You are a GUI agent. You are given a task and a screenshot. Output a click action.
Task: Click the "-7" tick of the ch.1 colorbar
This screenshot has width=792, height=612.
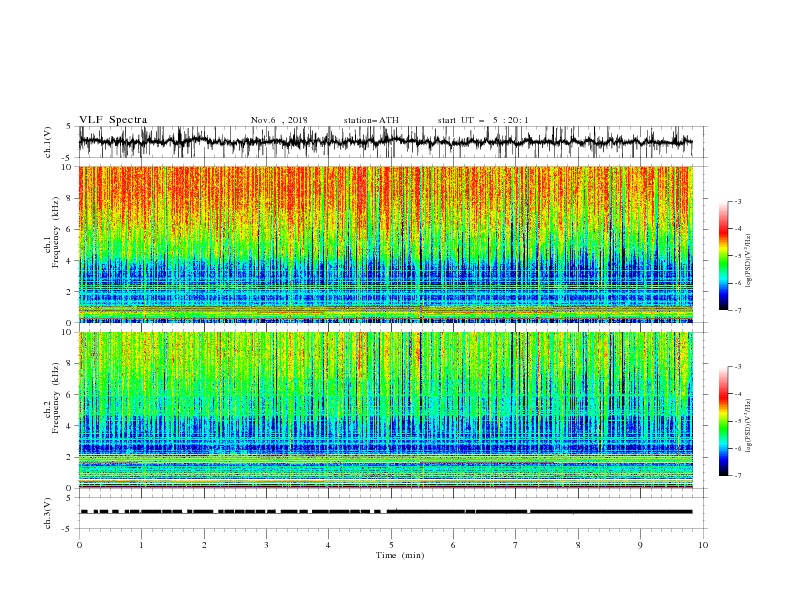(737, 311)
